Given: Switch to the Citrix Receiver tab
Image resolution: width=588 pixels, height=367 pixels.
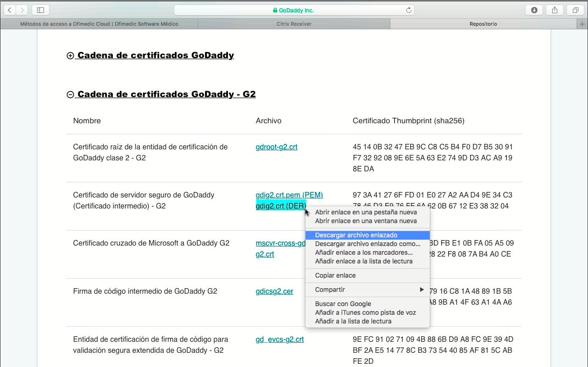Looking at the screenshot, I should click(x=294, y=24).
